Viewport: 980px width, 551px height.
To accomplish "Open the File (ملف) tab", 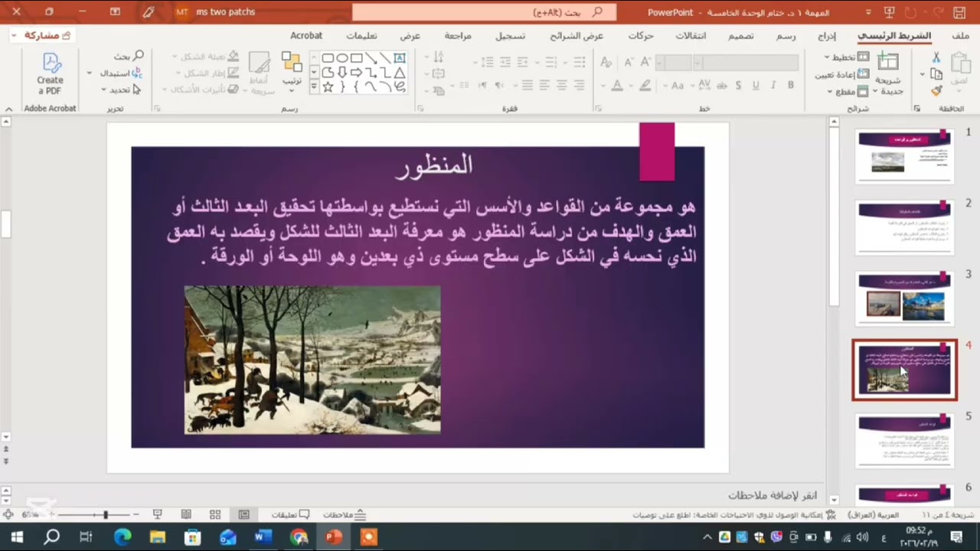I will [x=961, y=36].
